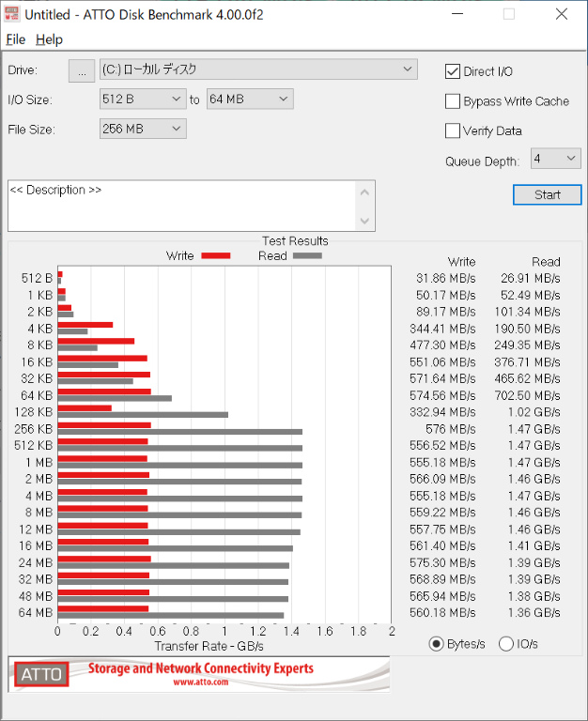Viewport: 588px width, 721px height.
Task: Click the ATTO app icon in title bar
Action: tap(11, 14)
